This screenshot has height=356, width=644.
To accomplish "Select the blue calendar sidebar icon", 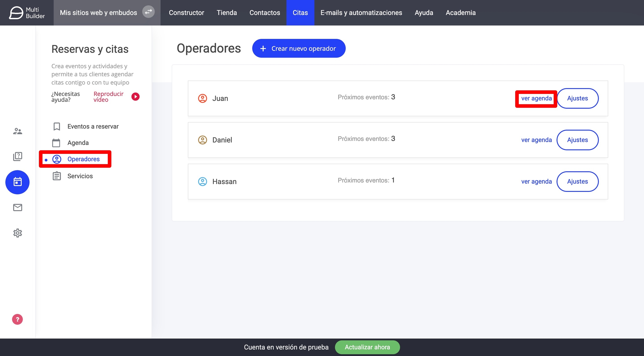I will tap(17, 182).
